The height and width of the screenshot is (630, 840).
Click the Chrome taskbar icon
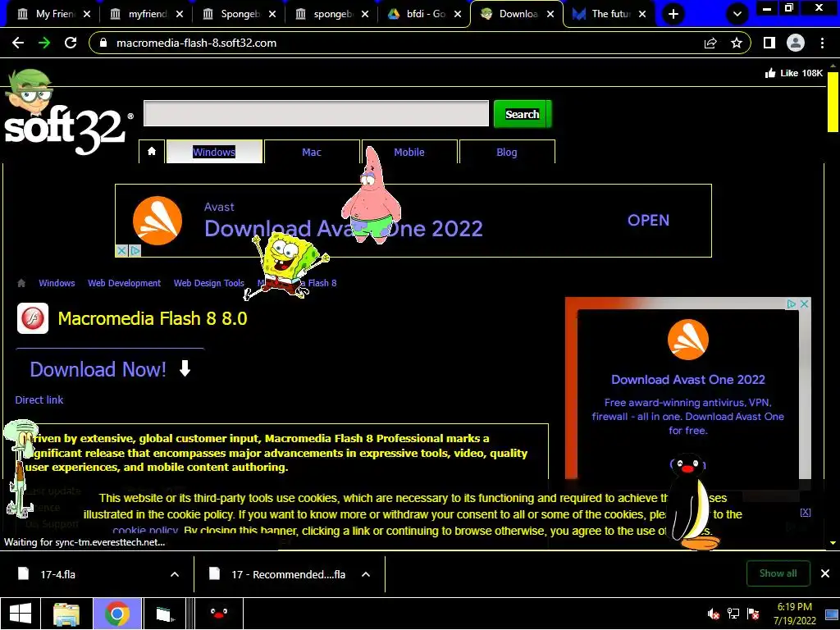pyautogui.click(x=117, y=614)
